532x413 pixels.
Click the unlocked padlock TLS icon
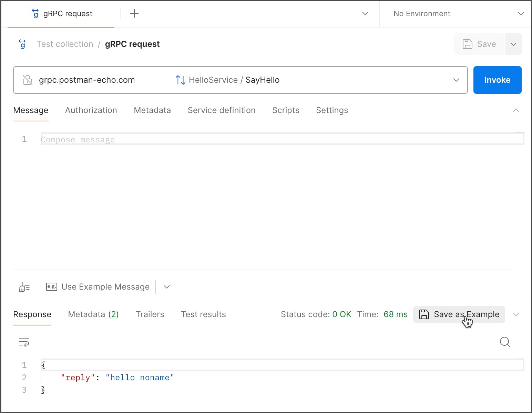tap(28, 80)
